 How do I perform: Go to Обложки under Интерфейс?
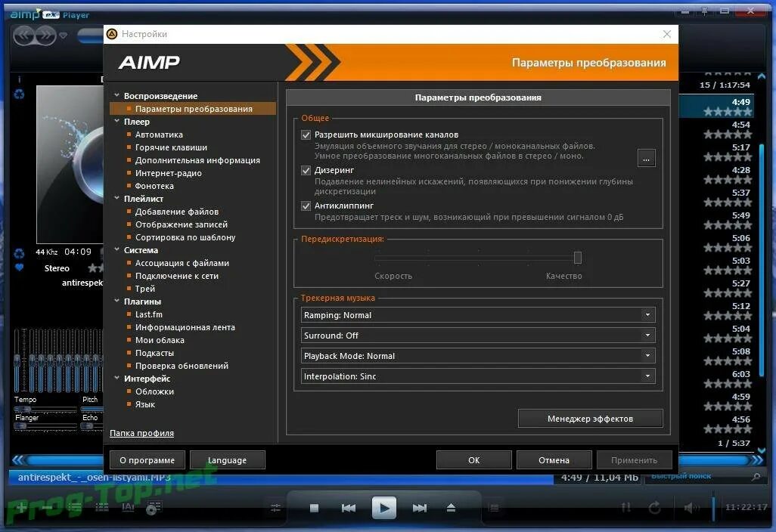(154, 391)
